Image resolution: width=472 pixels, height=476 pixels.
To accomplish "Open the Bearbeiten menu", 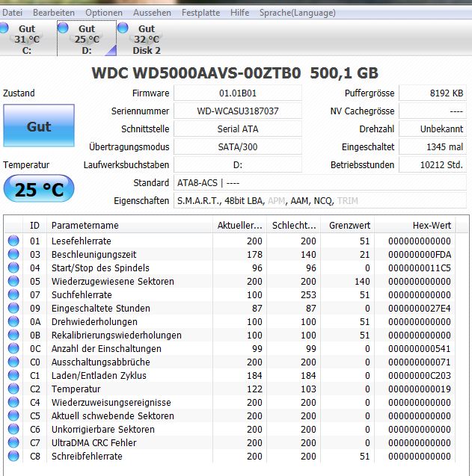I will (54, 13).
